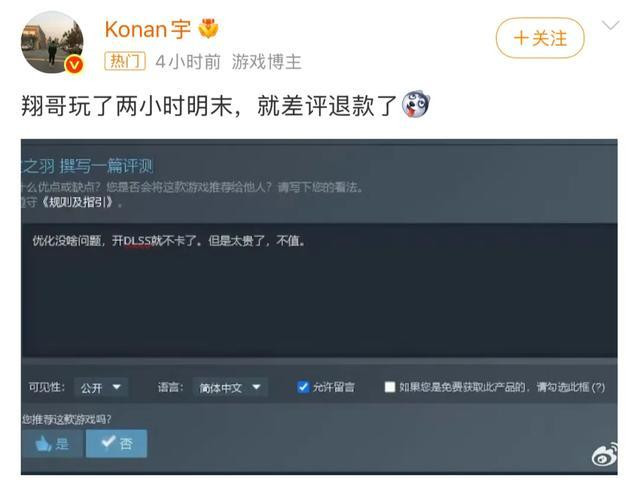This screenshot has width=640, height=493.
Task: Follow the user with +关注 button
Action: click(540, 38)
